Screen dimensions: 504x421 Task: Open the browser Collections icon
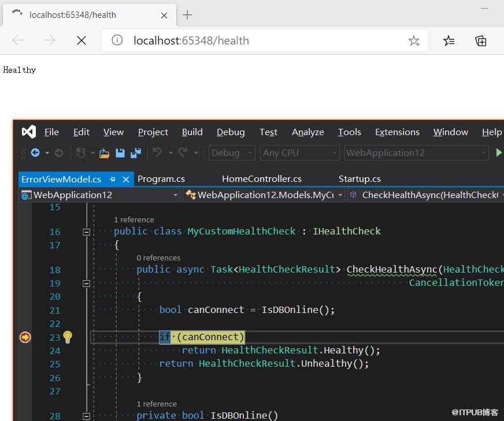tap(480, 41)
